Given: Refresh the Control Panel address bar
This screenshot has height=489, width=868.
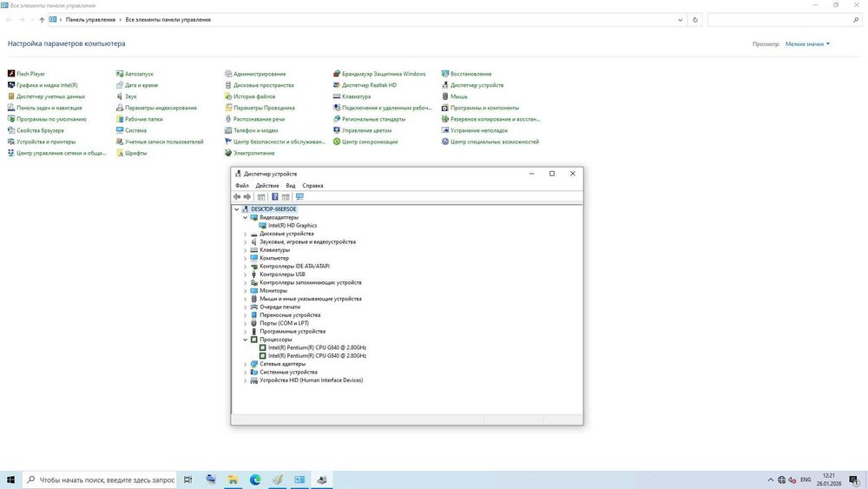Looking at the screenshot, I should [695, 20].
